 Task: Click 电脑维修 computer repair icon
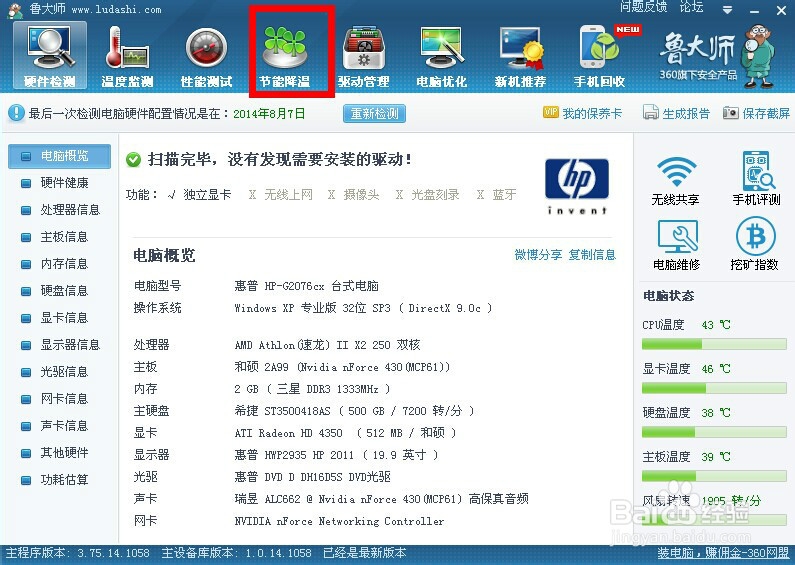(x=676, y=245)
